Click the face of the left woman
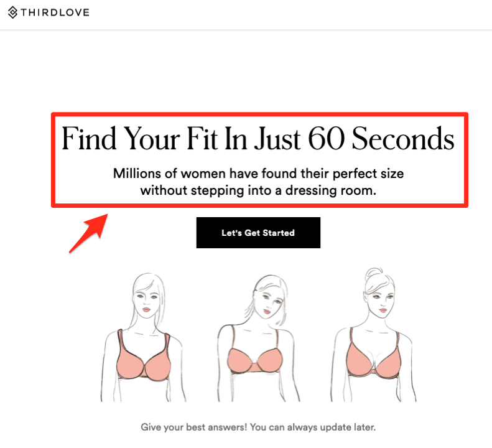This screenshot has width=492, height=448. pos(147,301)
